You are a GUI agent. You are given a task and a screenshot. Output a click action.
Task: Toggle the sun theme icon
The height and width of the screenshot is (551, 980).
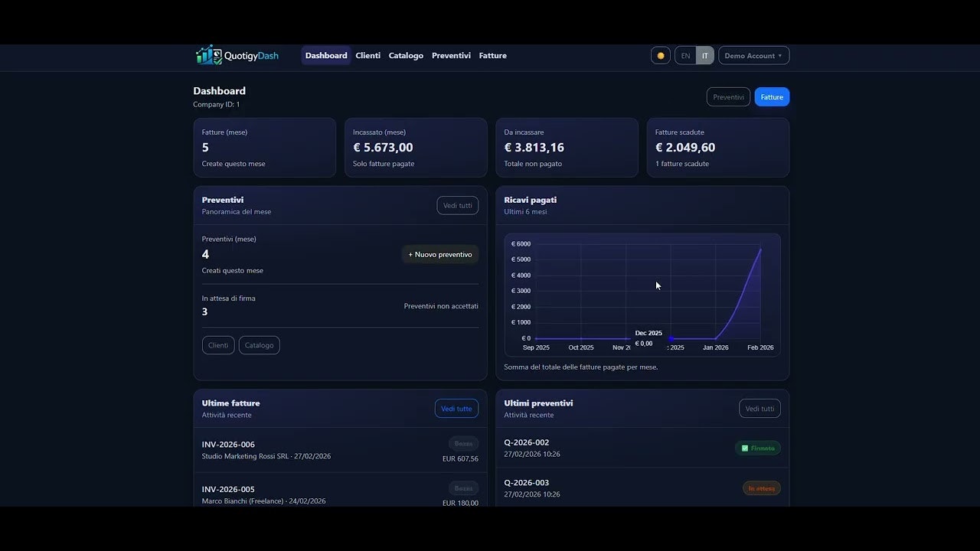pyautogui.click(x=661, y=55)
